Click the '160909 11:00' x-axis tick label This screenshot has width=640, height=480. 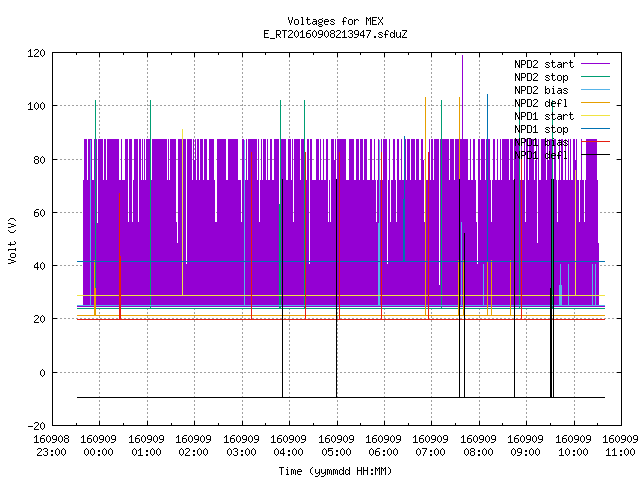pos(620,445)
